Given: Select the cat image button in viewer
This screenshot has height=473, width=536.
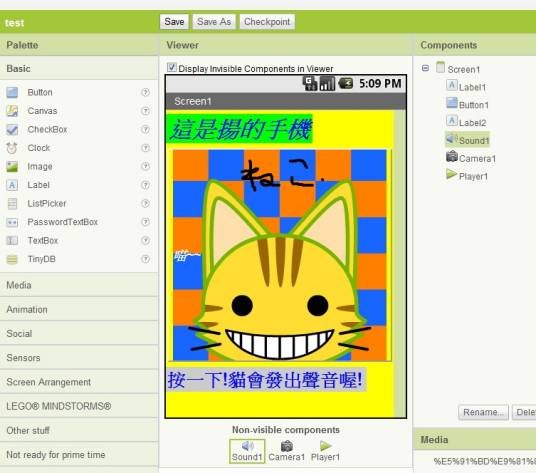Looking at the screenshot, I should (280, 255).
